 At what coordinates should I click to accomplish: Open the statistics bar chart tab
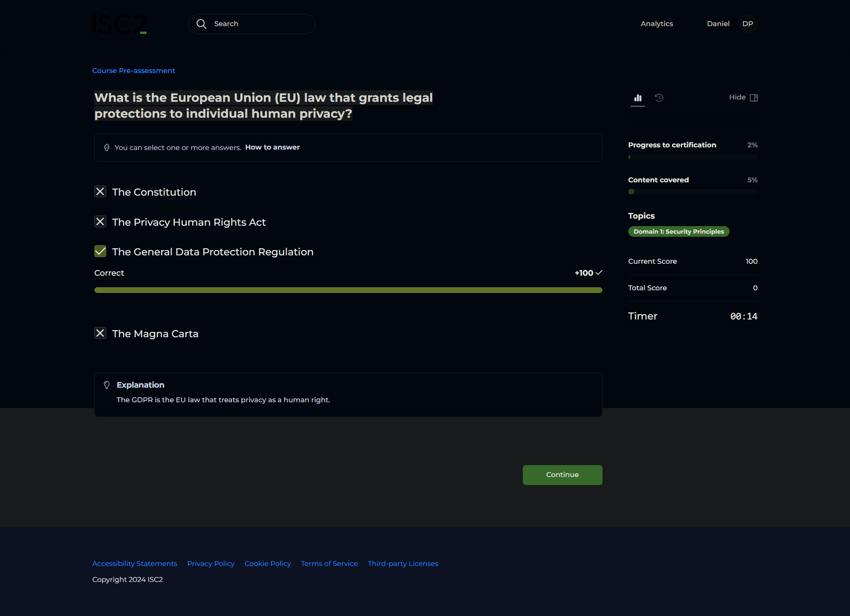[x=637, y=98]
